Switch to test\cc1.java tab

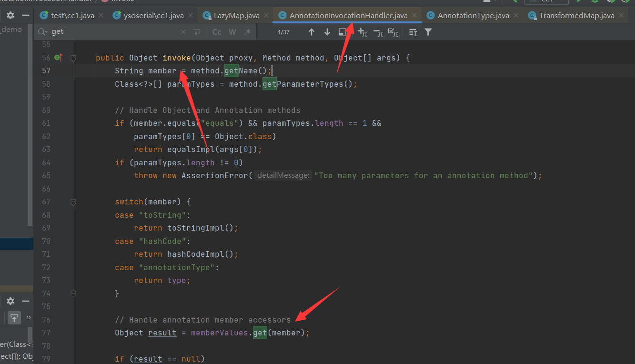pyautogui.click(x=72, y=16)
